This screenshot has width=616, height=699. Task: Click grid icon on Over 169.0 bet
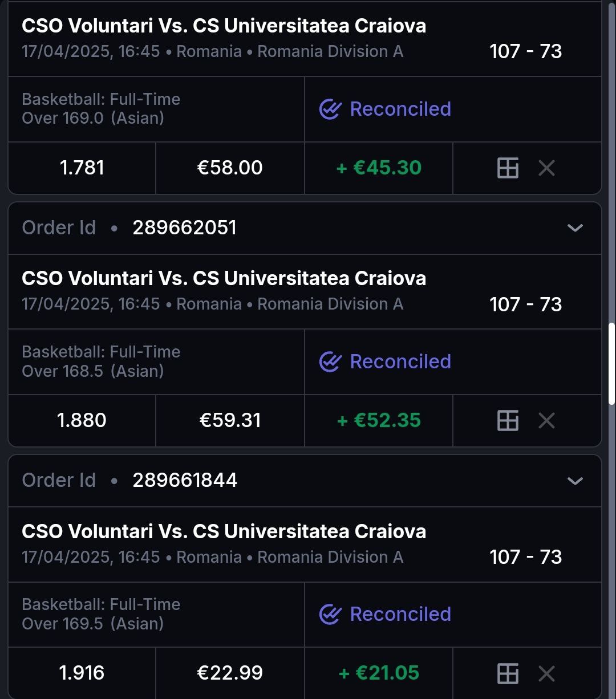(x=508, y=168)
